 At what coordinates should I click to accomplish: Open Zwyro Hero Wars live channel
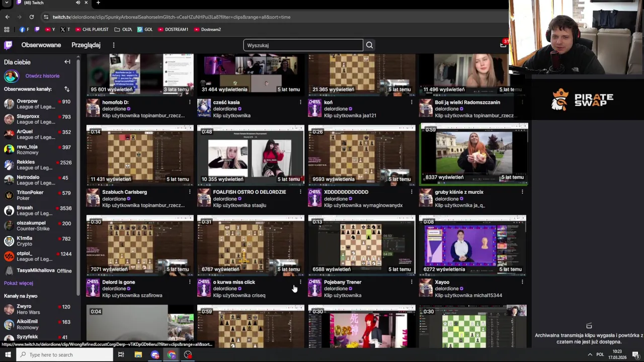pyautogui.click(x=39, y=309)
